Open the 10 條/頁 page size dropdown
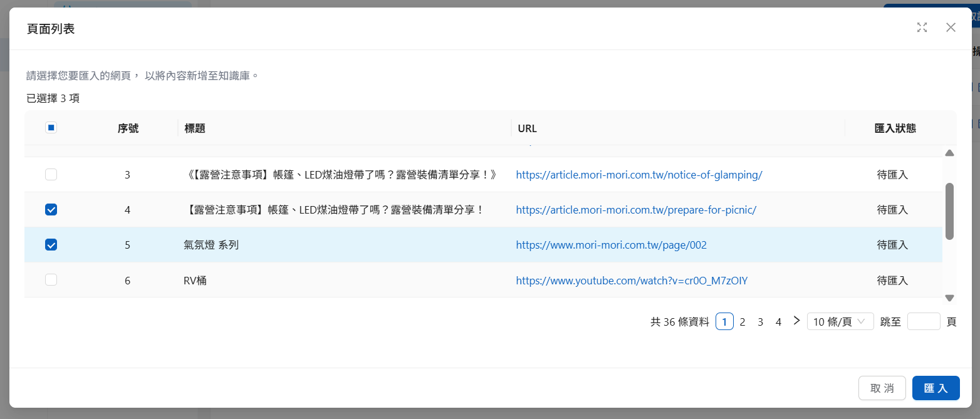Screen dimensions: 980x419 click(x=840, y=322)
